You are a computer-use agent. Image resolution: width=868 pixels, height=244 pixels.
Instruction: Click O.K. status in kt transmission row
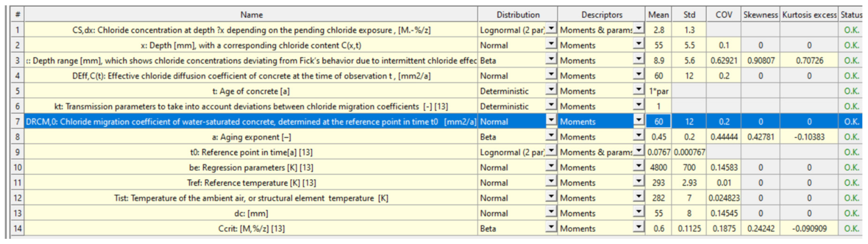851,106
